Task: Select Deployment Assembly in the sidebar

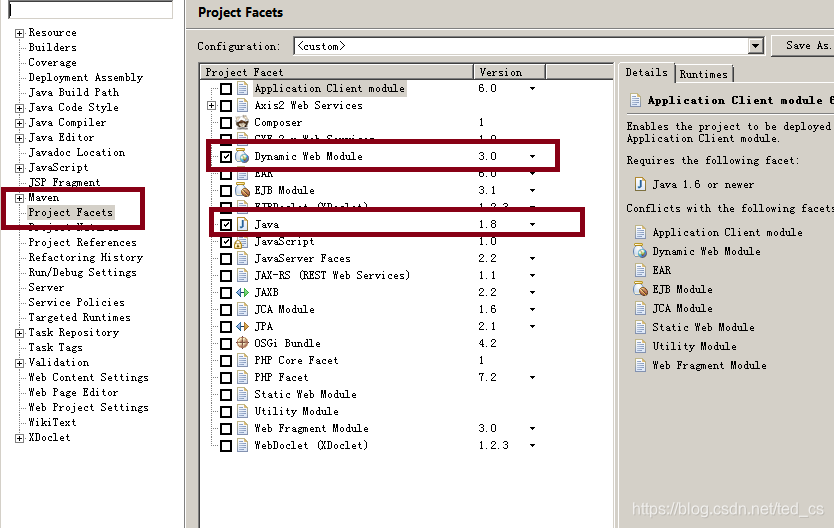Action: (85, 77)
